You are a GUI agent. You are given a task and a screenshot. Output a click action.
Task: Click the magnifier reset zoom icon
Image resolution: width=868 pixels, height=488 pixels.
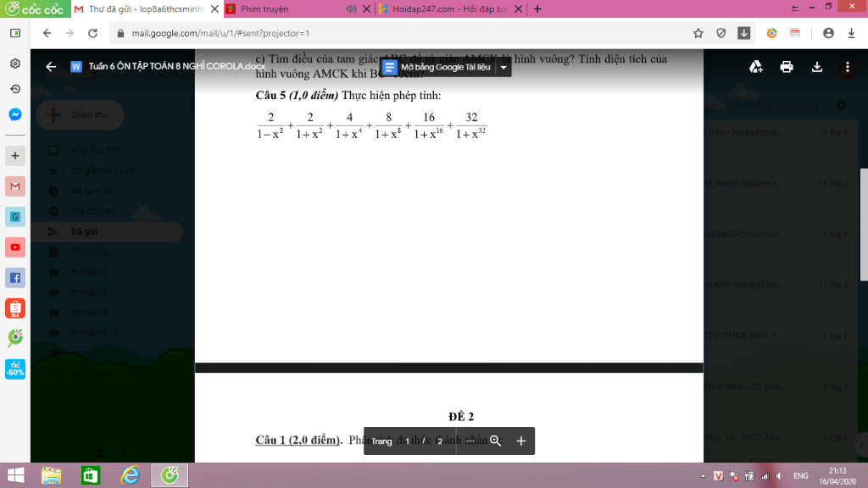[x=495, y=441]
